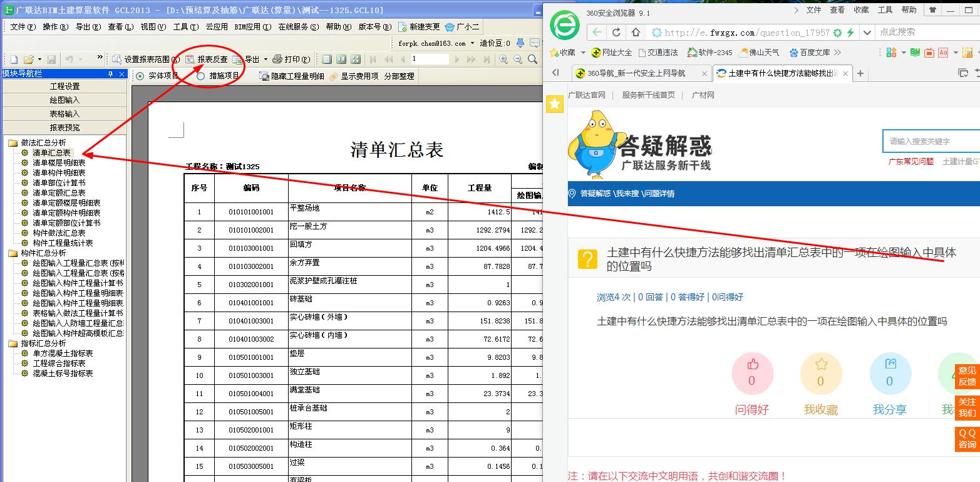Click the 点此搜索 browser search field
Screen dimensions: 980x482
coord(927,33)
